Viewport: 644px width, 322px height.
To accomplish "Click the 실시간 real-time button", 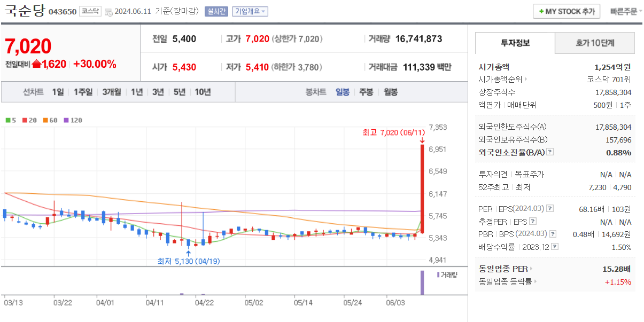I will pyautogui.click(x=216, y=11).
